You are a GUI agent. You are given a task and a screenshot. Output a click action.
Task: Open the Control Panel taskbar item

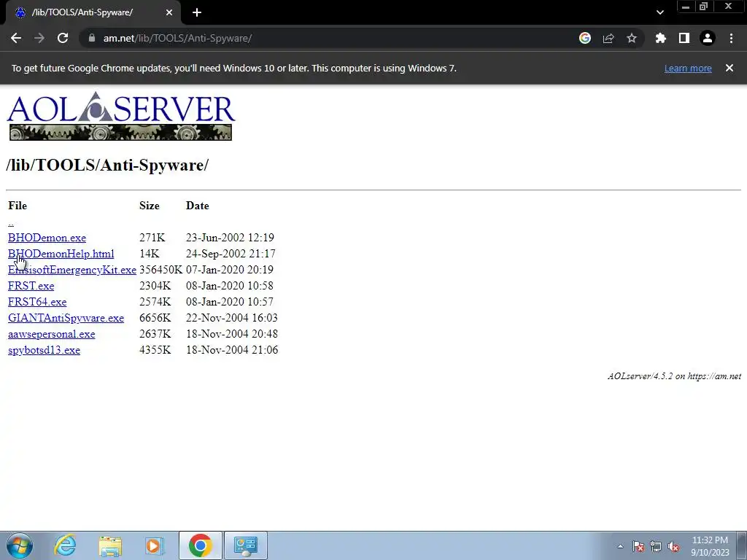245,545
